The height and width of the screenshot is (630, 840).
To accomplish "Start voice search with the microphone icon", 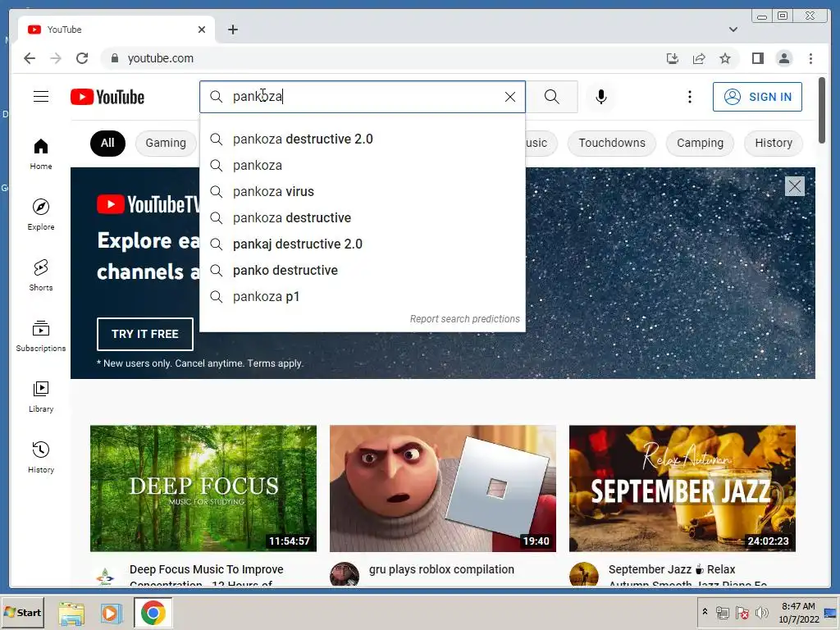I will click(601, 97).
